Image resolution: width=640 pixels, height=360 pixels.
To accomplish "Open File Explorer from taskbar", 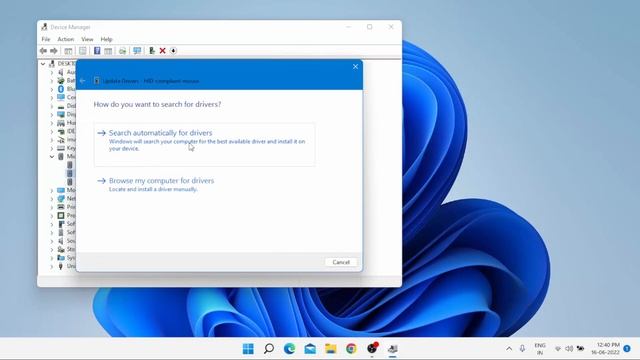I will 331,349.
